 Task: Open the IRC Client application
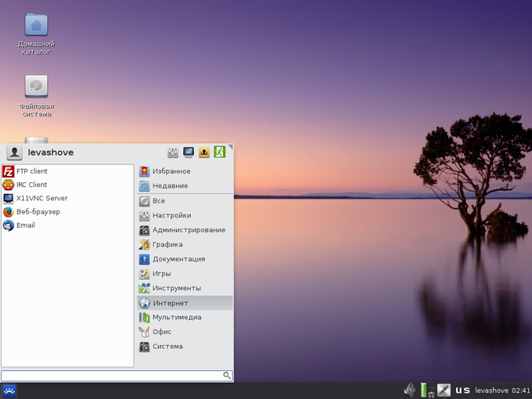coord(67,185)
